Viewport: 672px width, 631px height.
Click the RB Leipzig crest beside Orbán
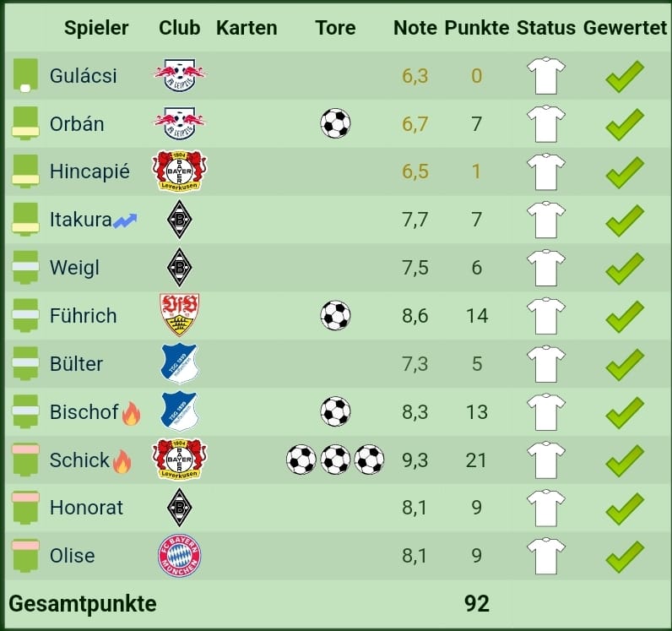[x=179, y=123]
